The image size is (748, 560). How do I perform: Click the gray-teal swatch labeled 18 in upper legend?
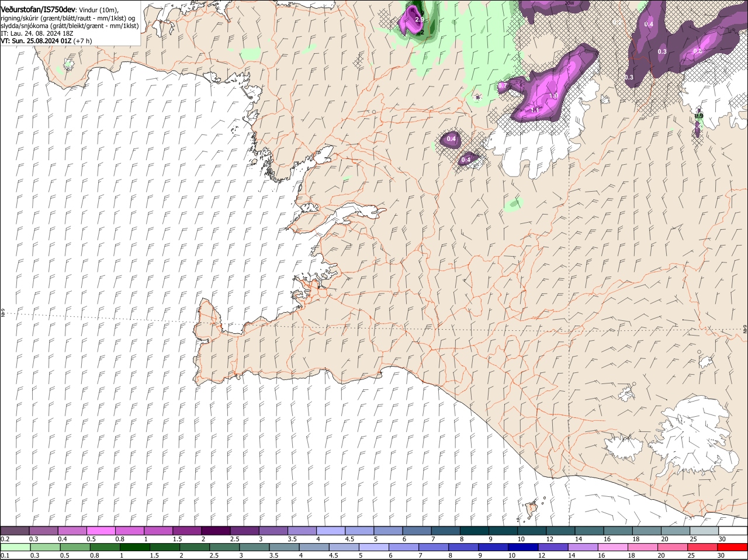(x=647, y=530)
